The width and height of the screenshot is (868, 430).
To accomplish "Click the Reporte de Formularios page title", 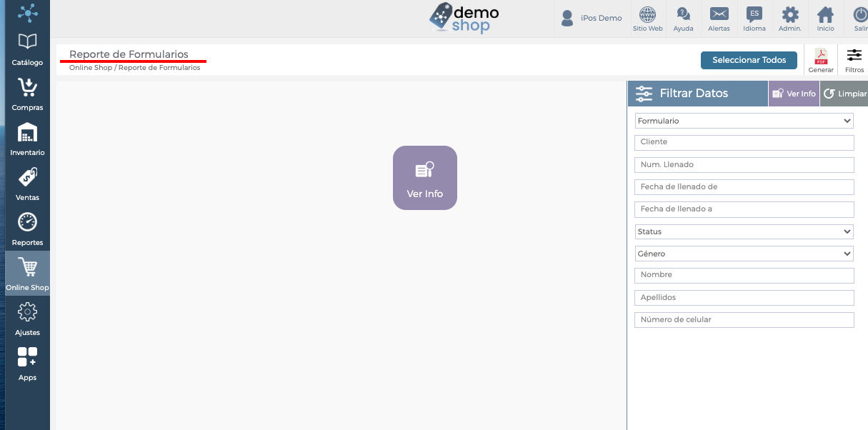I will coord(129,54).
